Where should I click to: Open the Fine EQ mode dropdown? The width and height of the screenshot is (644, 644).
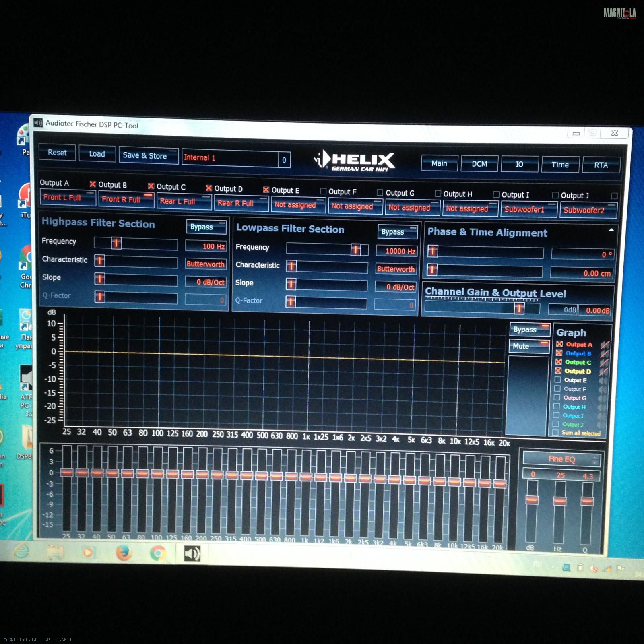(x=561, y=459)
